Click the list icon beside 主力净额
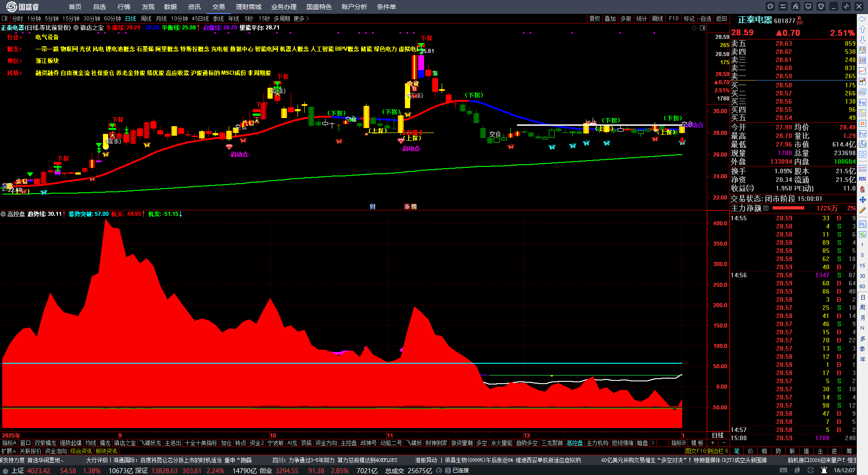This screenshot has height=475, width=868. pos(766,208)
